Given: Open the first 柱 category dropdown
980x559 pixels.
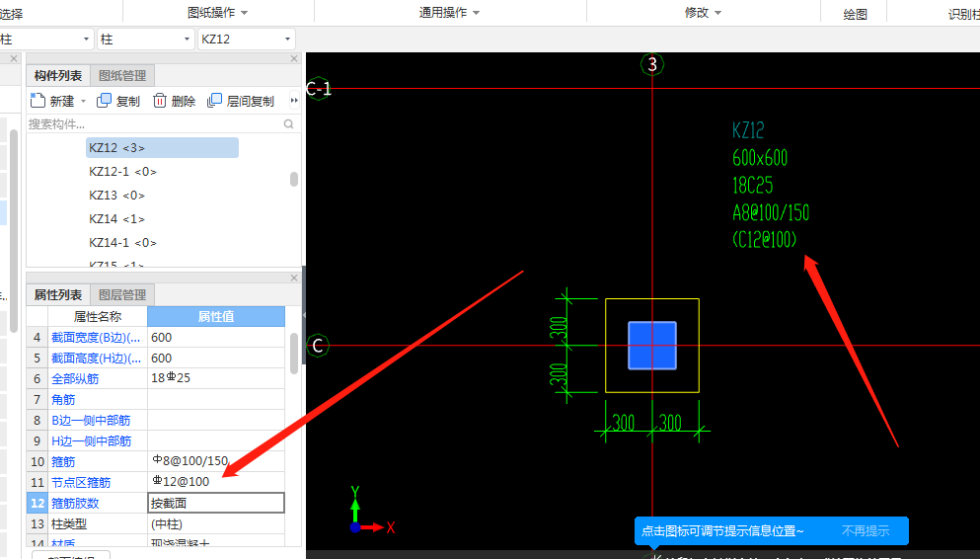Looking at the screenshot, I should point(86,40).
